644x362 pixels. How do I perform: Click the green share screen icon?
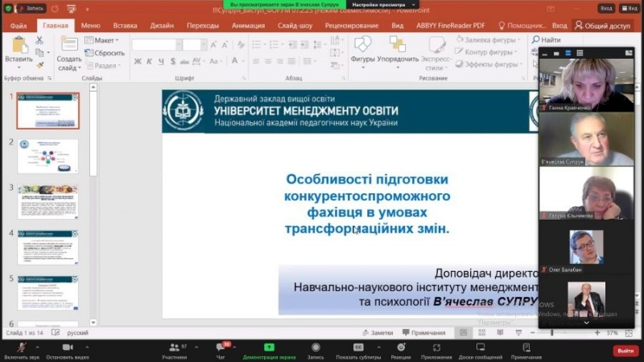tap(269, 347)
